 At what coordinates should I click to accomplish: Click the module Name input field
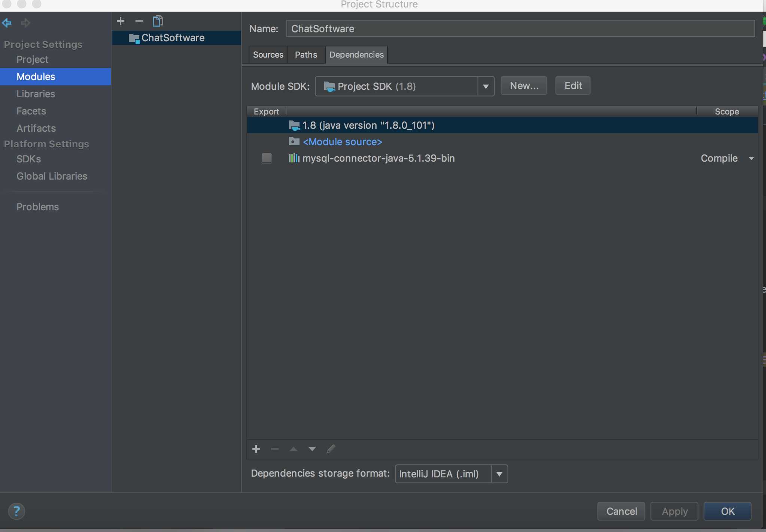click(x=520, y=29)
